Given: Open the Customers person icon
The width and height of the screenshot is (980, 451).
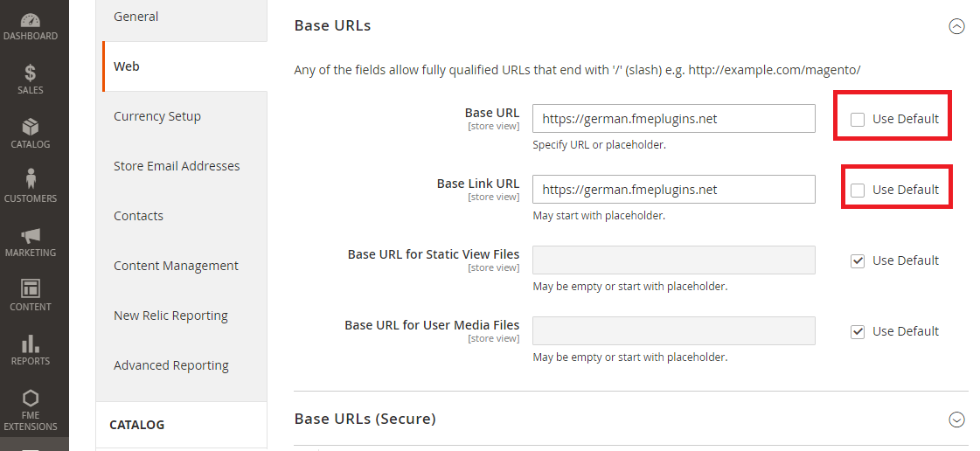Looking at the screenshot, I should (x=31, y=179).
